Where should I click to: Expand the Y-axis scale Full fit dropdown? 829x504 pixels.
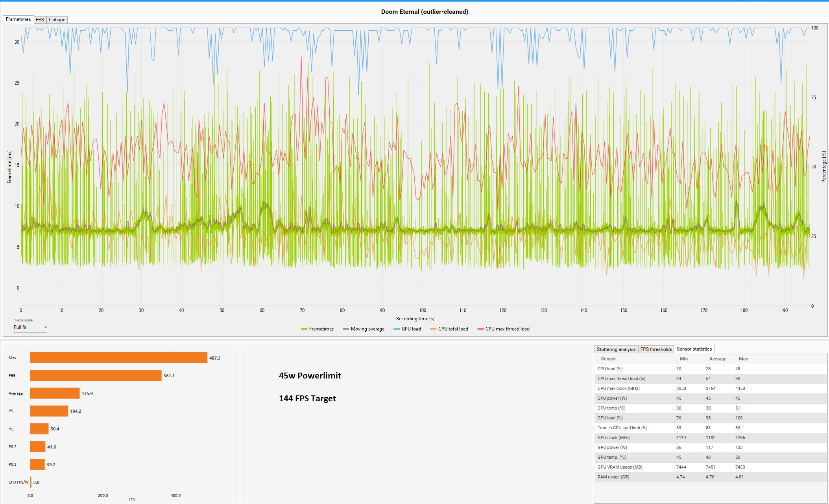pyautogui.click(x=30, y=327)
